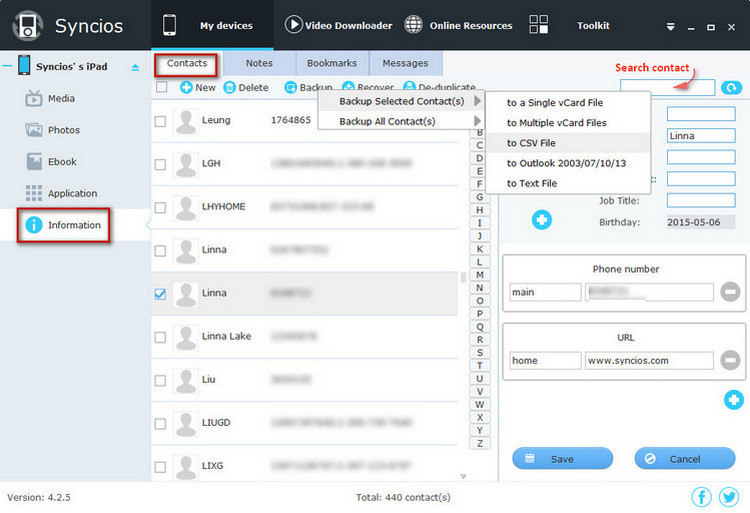Open the Toolkit grid icon
750x513 pixels.
(x=539, y=24)
